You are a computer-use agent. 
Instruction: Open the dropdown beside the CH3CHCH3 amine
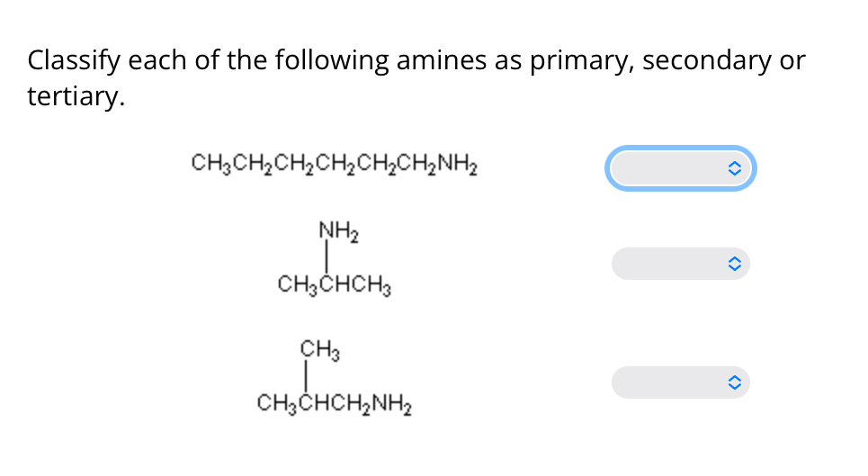(x=680, y=264)
